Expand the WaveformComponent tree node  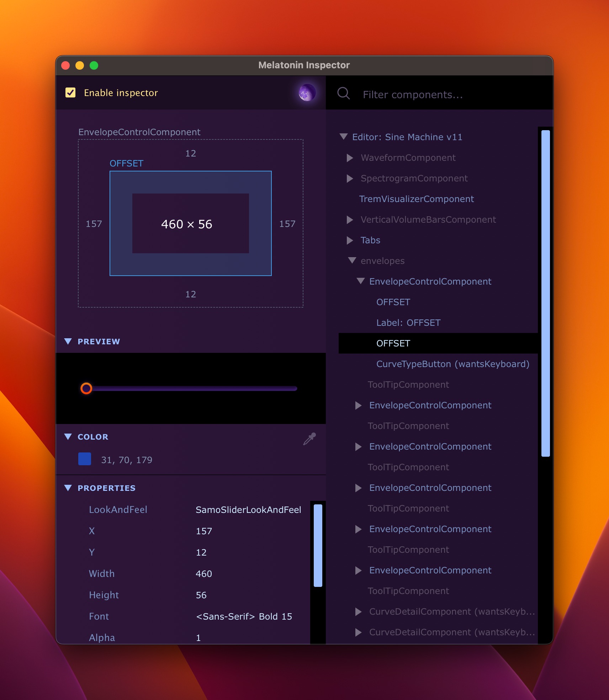click(x=350, y=158)
